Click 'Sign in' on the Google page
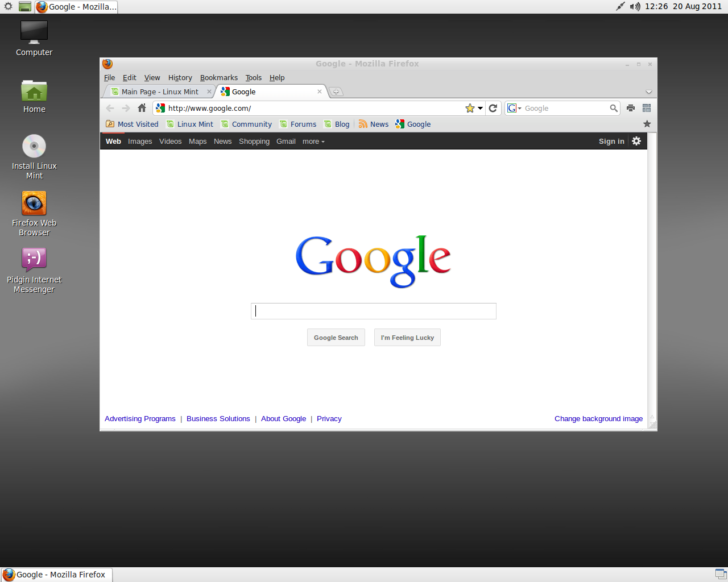 (x=611, y=141)
